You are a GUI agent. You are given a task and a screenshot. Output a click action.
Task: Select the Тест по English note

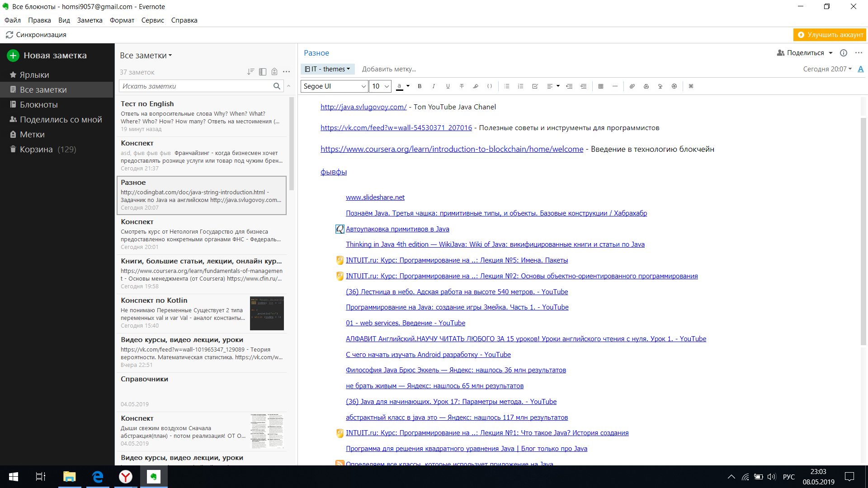202,116
